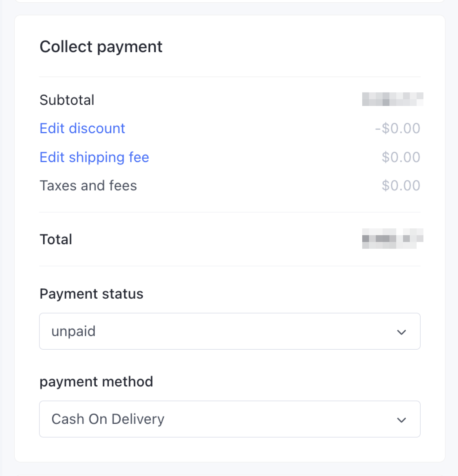Open the Payment status dropdown showing unpaid
458x476 pixels.
[230, 331]
